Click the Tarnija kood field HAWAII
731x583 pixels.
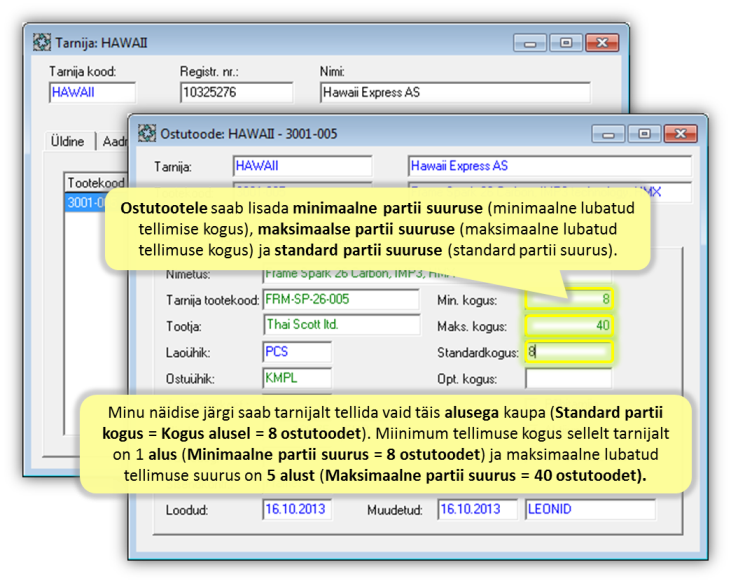point(92,92)
